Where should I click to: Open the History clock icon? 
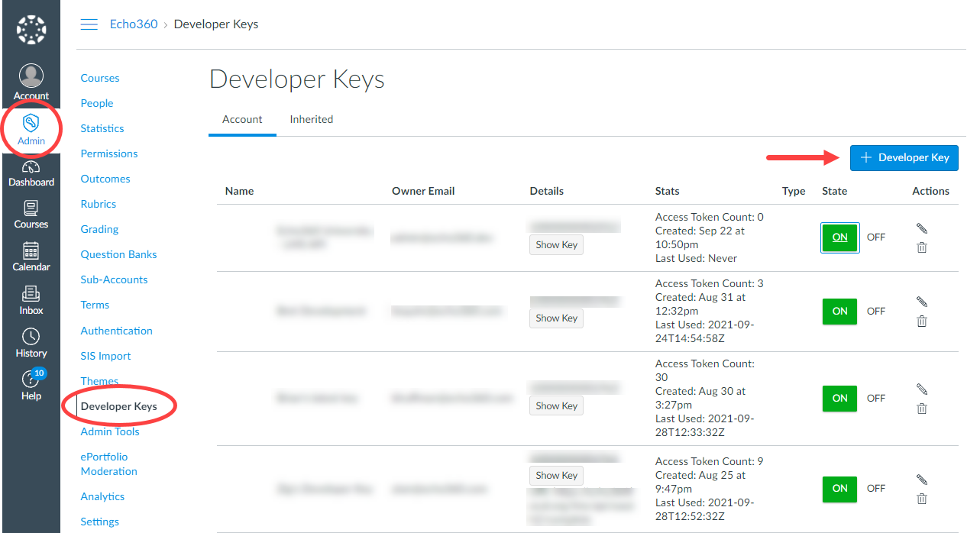pyautogui.click(x=31, y=338)
